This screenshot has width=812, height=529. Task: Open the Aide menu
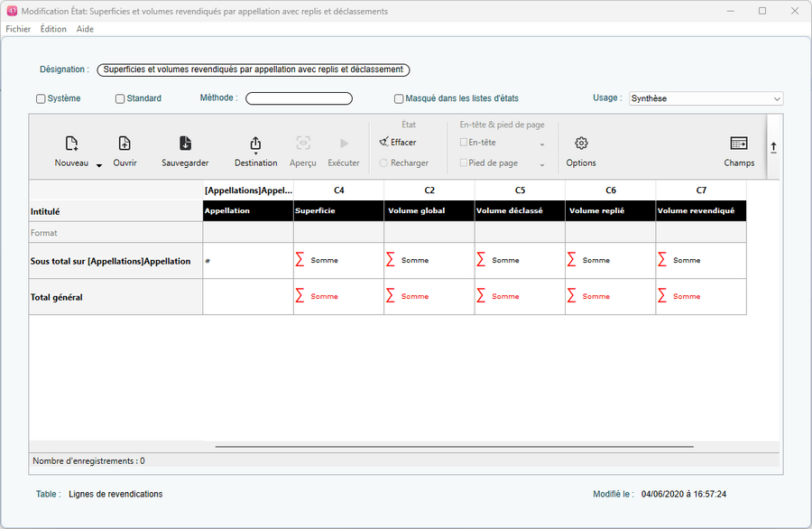(85, 29)
